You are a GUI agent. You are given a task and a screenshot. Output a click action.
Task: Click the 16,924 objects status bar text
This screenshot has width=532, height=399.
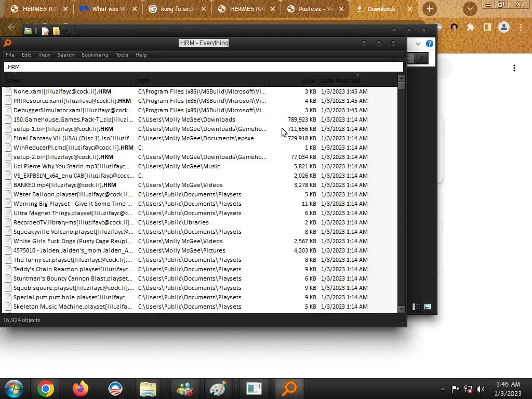(22, 320)
